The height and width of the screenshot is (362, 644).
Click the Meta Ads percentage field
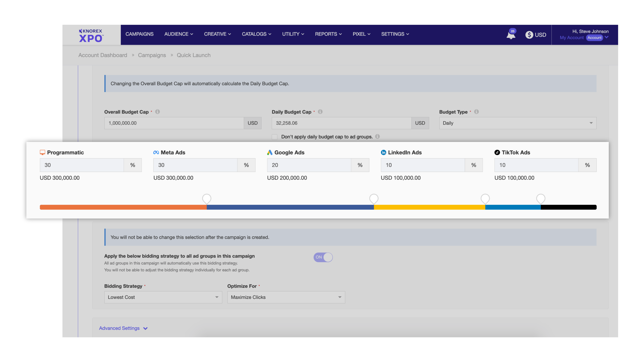click(x=195, y=165)
